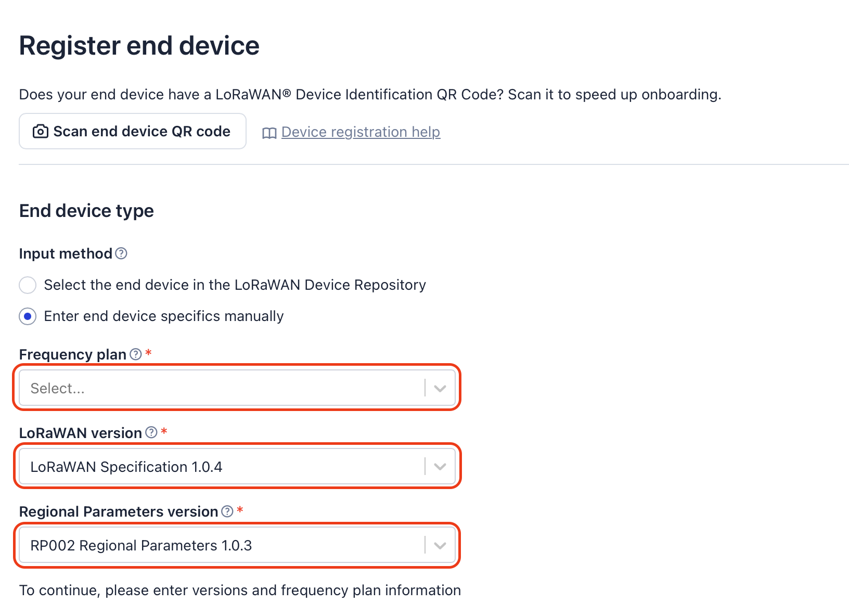849x616 pixels.
Task: Click chevron arrow of Regional Parameters select
Action: [440, 546]
